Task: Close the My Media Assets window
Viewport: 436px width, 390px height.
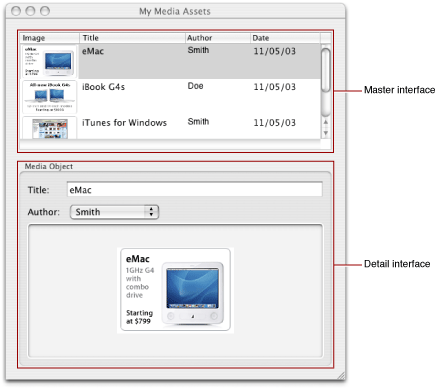Action: [x=16, y=11]
